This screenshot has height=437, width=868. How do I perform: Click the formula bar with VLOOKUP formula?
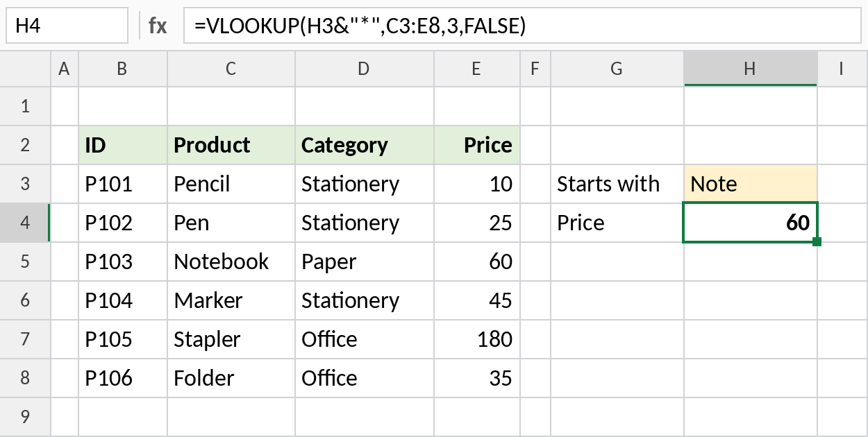tap(522, 26)
